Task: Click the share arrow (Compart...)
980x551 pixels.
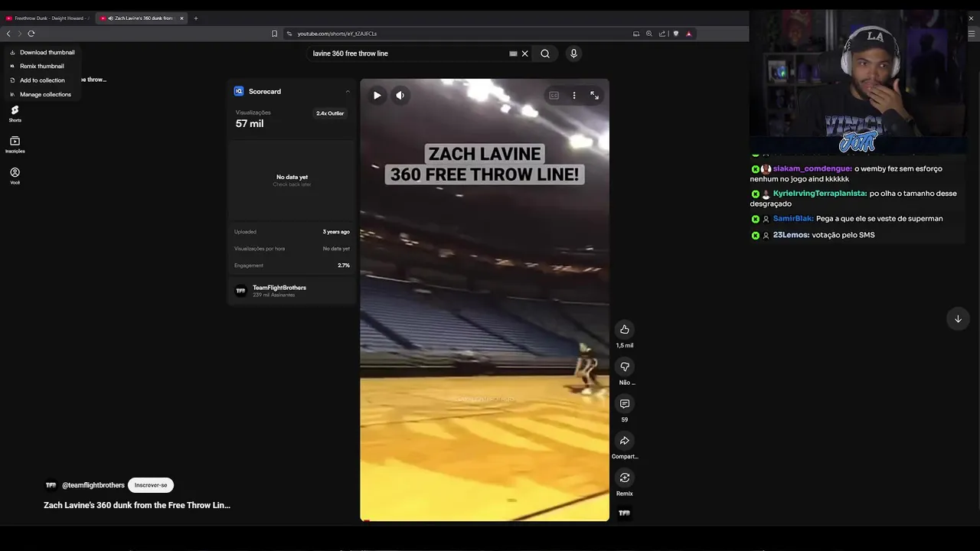Action: pyautogui.click(x=625, y=441)
